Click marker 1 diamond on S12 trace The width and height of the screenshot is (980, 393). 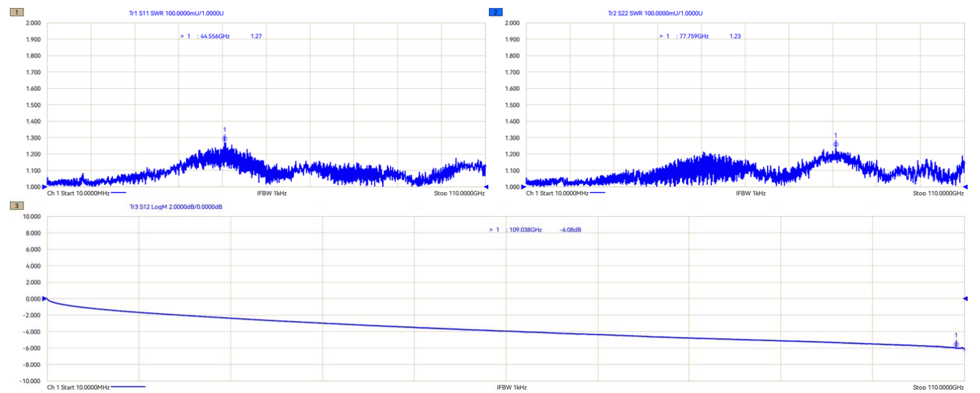pos(956,344)
